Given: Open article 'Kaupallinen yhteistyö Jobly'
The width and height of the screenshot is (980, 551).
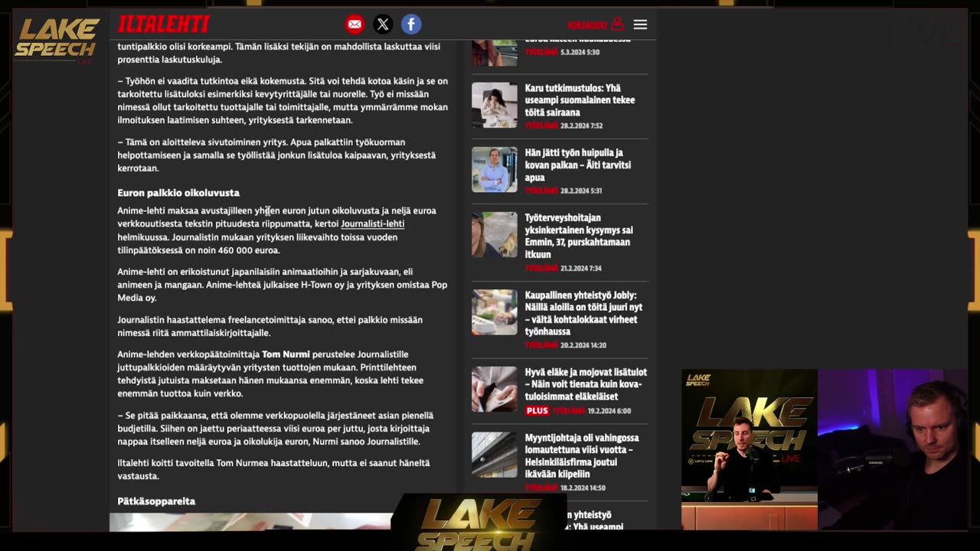Looking at the screenshot, I should [x=583, y=313].
